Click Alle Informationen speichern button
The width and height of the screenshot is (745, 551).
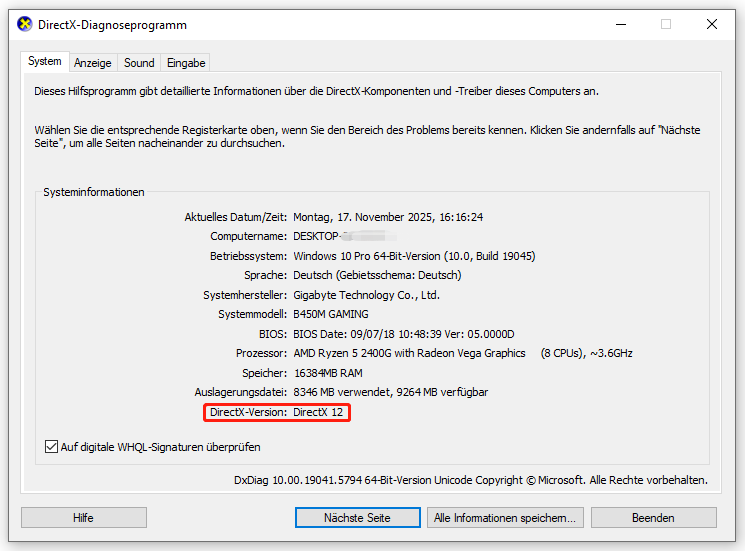505,518
